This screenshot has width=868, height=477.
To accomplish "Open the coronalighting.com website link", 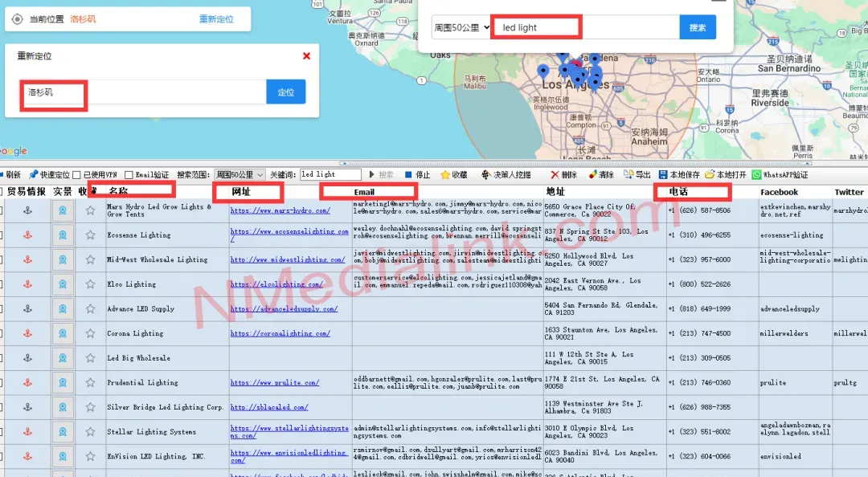I will (x=280, y=333).
